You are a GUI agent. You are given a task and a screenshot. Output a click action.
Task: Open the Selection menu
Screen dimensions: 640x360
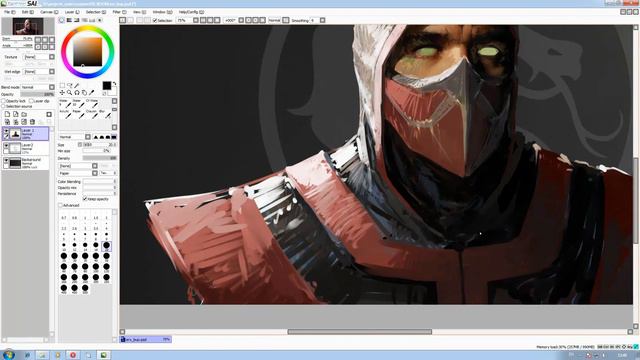(96, 12)
